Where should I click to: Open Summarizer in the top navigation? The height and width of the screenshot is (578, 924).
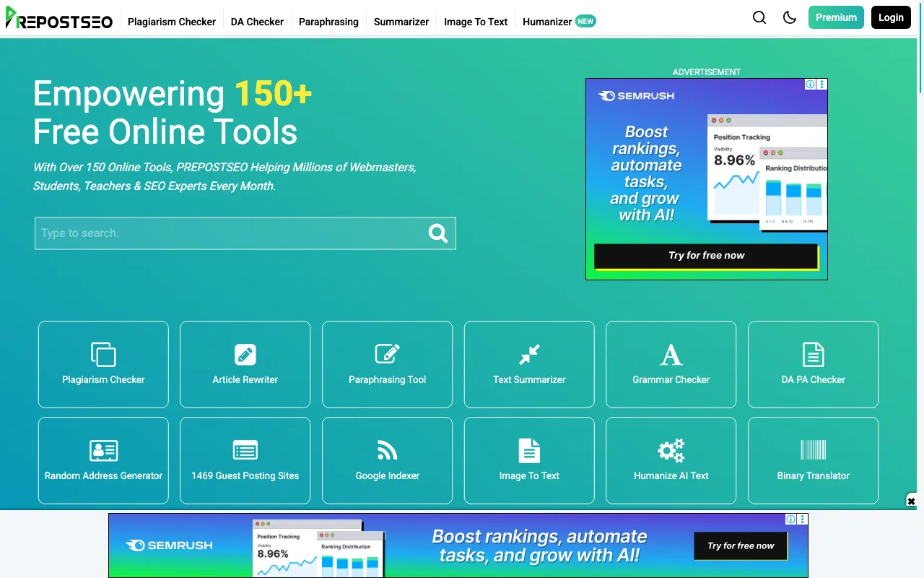point(401,22)
